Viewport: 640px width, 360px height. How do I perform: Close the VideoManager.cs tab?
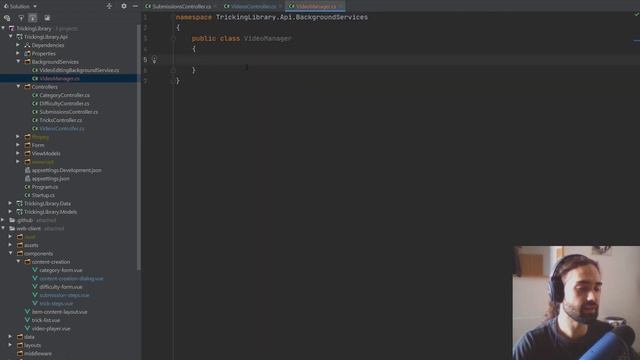(x=341, y=7)
